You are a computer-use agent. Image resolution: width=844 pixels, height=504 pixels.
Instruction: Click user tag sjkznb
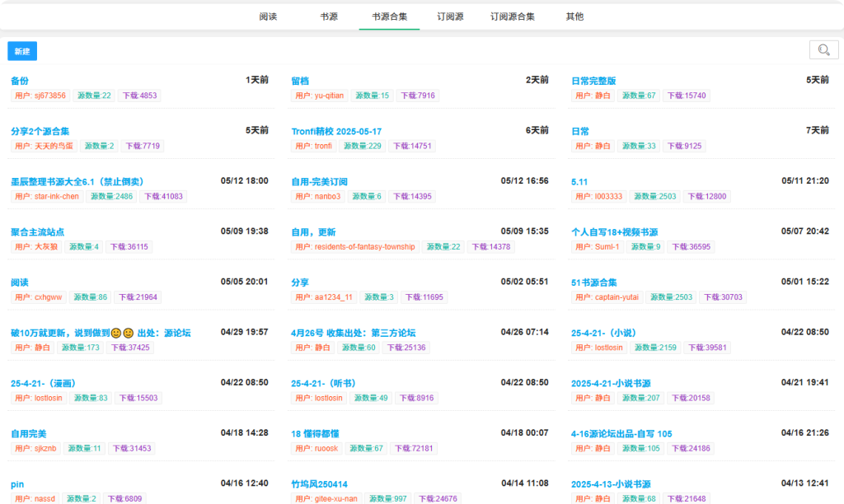tap(35, 448)
